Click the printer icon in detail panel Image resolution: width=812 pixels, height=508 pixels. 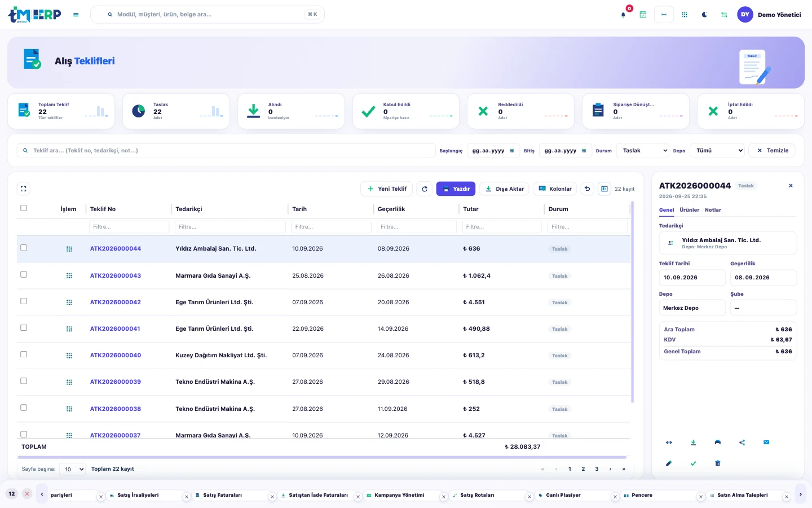tap(717, 443)
